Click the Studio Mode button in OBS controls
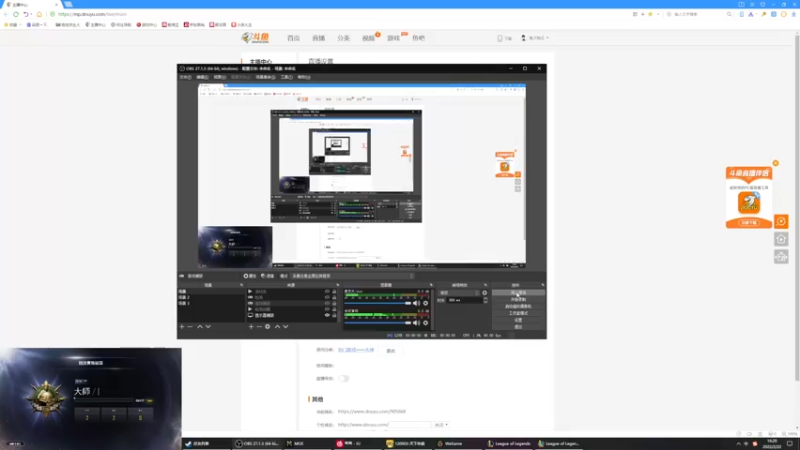 point(518,313)
